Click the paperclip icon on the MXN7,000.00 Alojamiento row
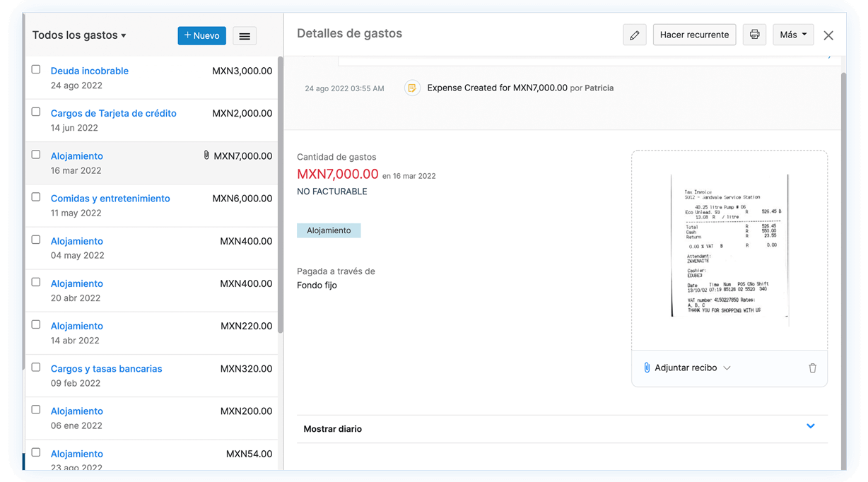The width and height of the screenshot is (868, 482). (206, 155)
